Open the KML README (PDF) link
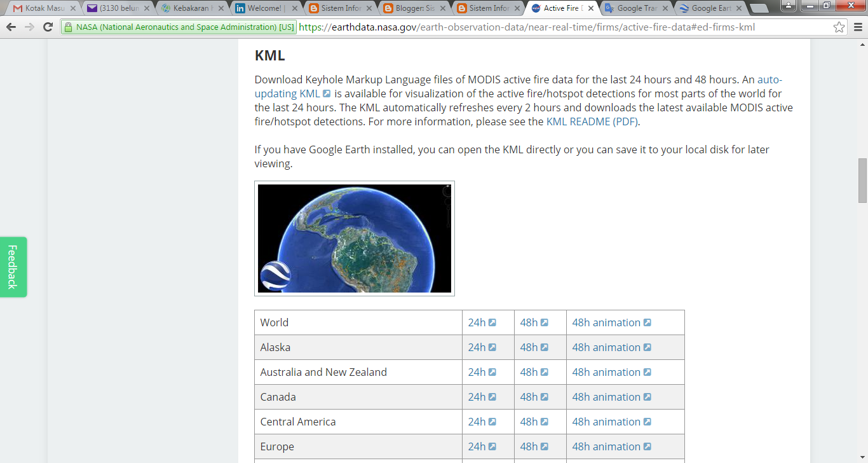This screenshot has height=463, width=868. point(592,121)
